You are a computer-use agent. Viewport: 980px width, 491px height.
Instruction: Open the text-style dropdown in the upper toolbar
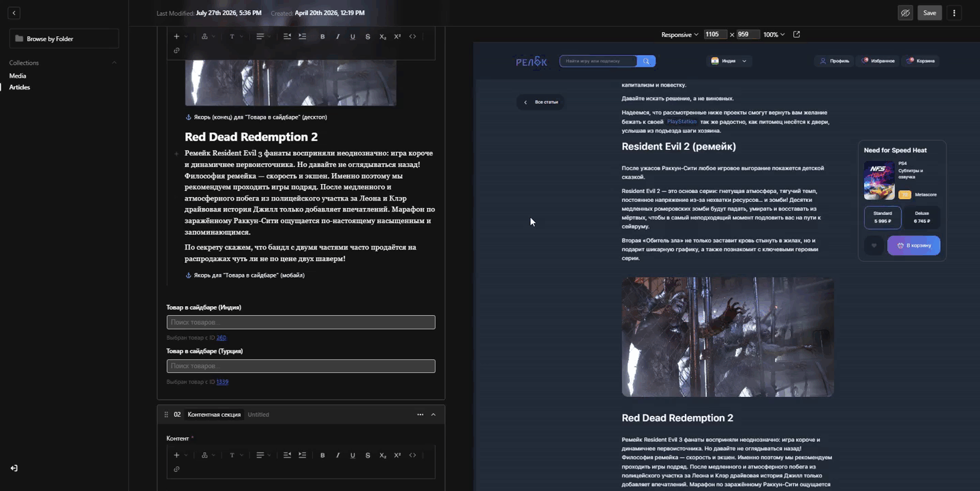point(236,36)
